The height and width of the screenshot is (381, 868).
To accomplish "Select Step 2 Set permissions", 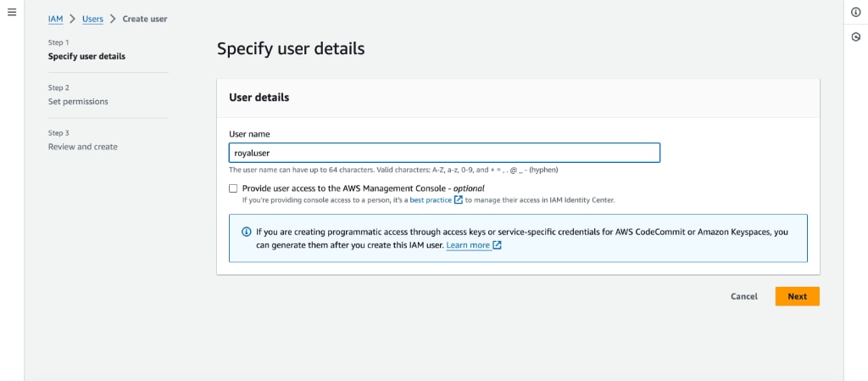I will tap(78, 102).
